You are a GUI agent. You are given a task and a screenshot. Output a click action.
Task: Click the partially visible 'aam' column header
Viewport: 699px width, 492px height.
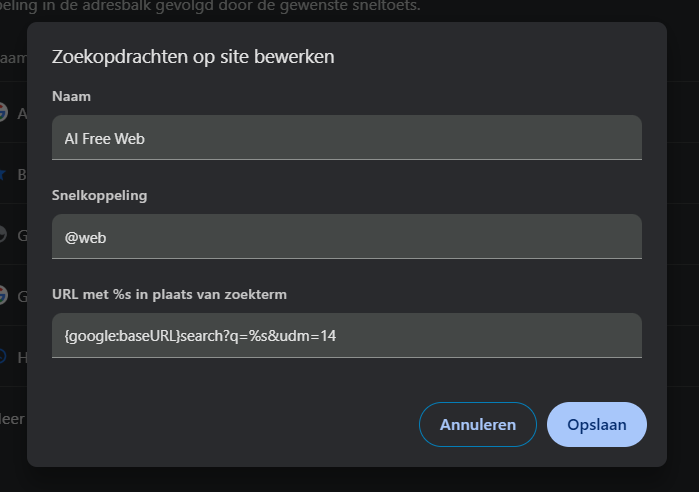[13, 58]
